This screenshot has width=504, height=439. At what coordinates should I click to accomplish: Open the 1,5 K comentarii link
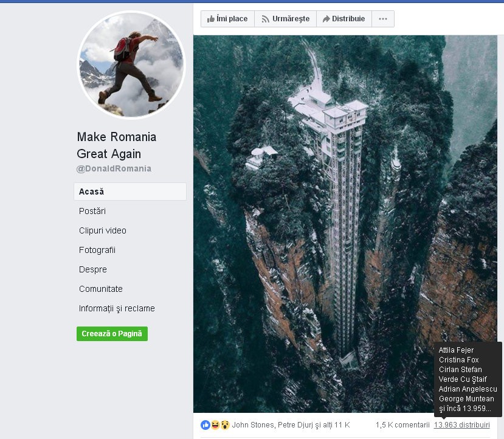pyautogui.click(x=402, y=424)
